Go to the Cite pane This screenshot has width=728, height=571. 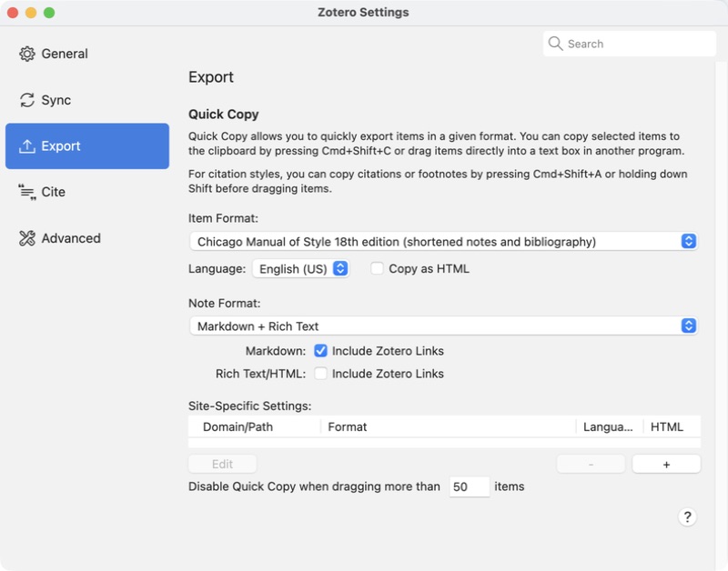point(87,192)
